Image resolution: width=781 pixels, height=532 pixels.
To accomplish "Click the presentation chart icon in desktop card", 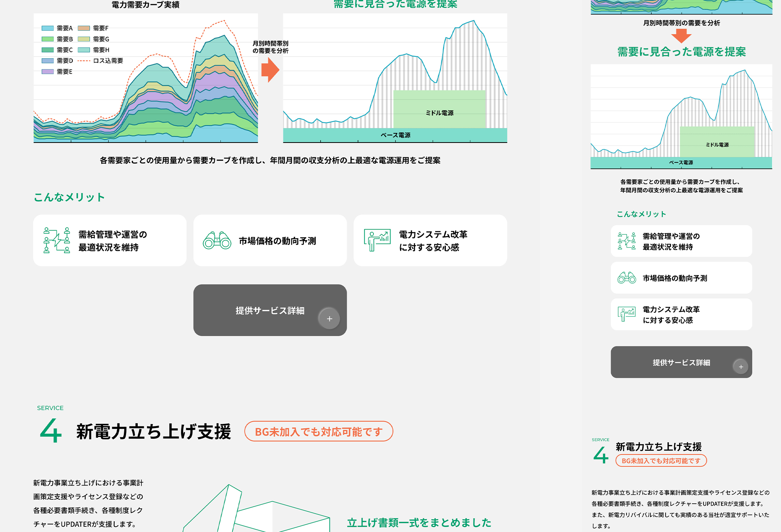I will 377,240.
